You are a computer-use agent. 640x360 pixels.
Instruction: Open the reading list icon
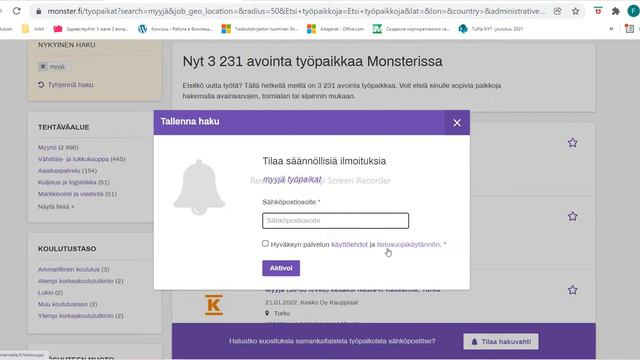point(629,29)
